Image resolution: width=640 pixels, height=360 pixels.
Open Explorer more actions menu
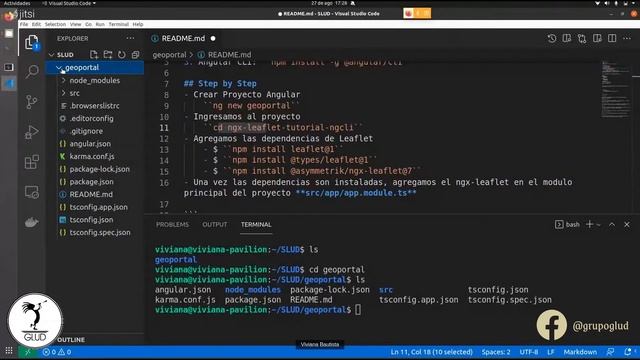(x=130, y=38)
